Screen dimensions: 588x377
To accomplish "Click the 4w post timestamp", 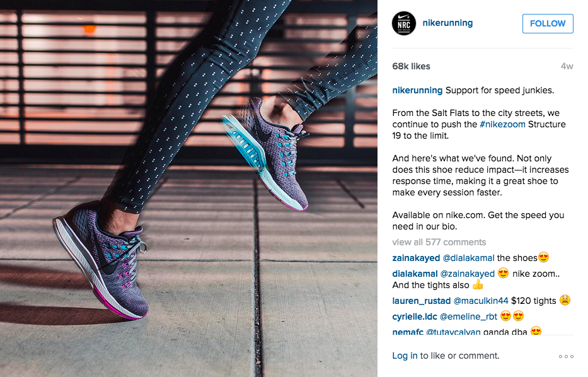I will 567,66.
